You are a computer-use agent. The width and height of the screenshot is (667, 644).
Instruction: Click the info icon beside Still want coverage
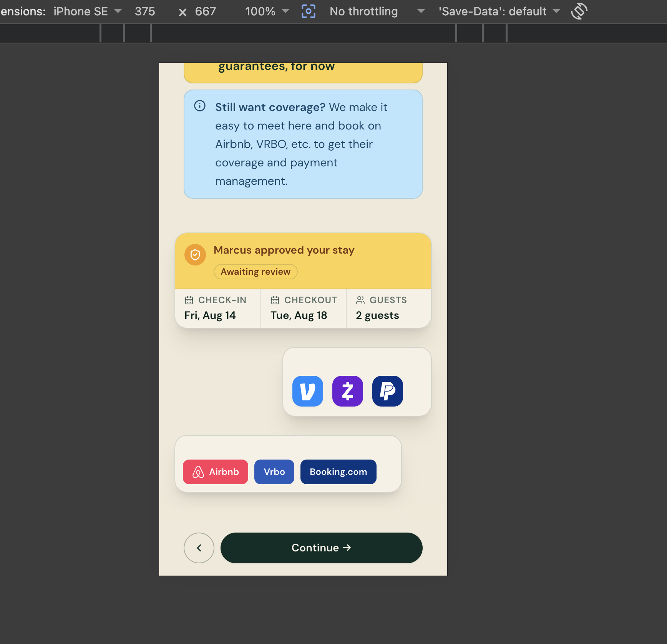200,106
